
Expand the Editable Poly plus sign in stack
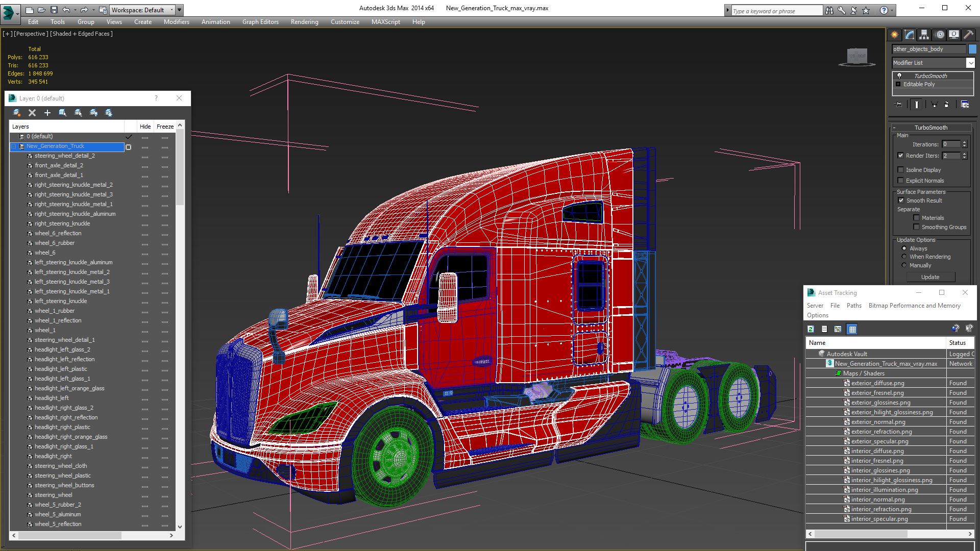pyautogui.click(x=898, y=84)
